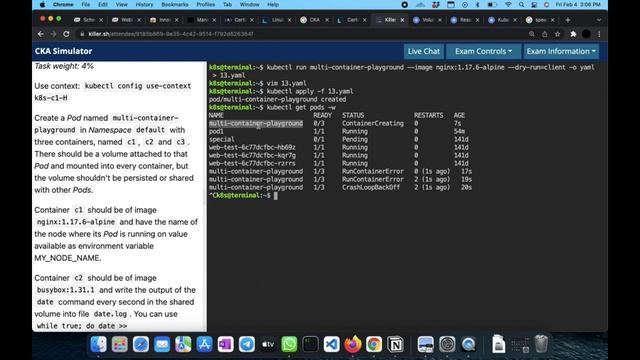The image size is (640, 360).
Task: Open Chrome extensions puzzle icon
Action: coord(573,34)
